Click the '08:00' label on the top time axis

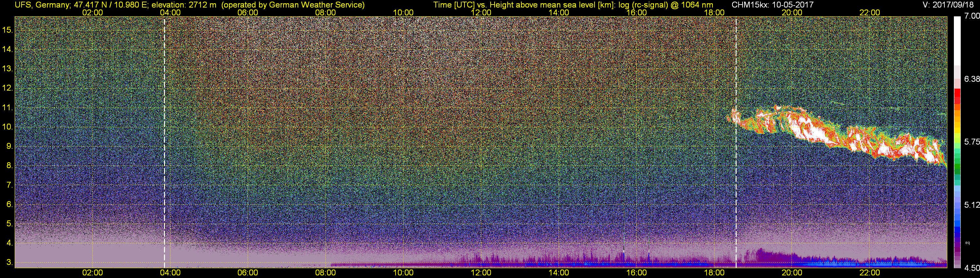[x=326, y=12]
